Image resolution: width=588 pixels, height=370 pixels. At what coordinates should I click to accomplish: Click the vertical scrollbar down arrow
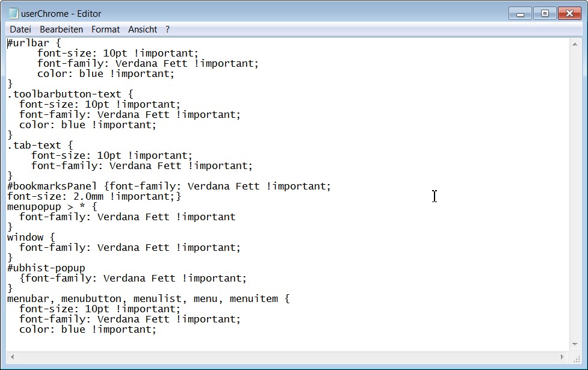pos(575,345)
